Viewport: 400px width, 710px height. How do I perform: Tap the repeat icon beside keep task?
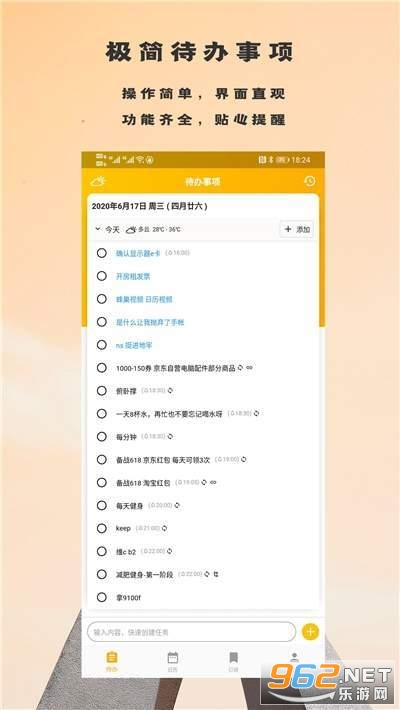[x=165, y=528]
